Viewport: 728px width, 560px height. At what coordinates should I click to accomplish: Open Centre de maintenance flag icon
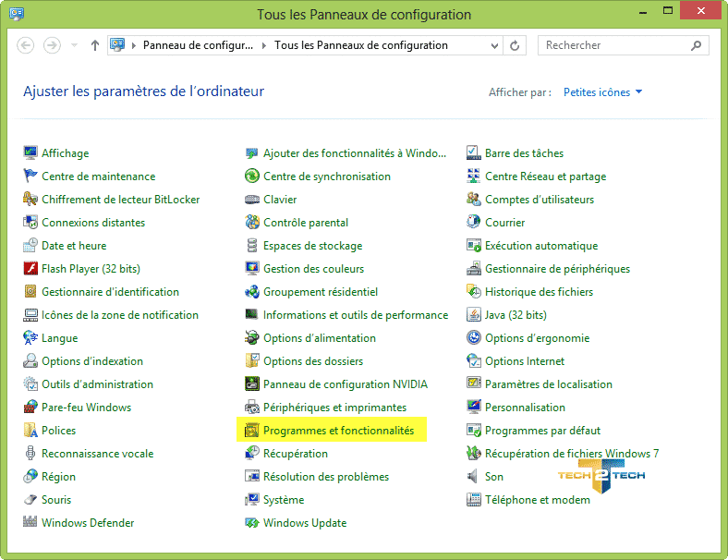point(30,176)
